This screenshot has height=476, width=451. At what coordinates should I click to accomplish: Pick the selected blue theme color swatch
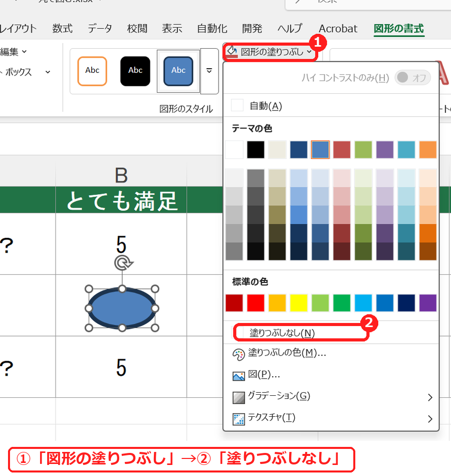point(320,149)
